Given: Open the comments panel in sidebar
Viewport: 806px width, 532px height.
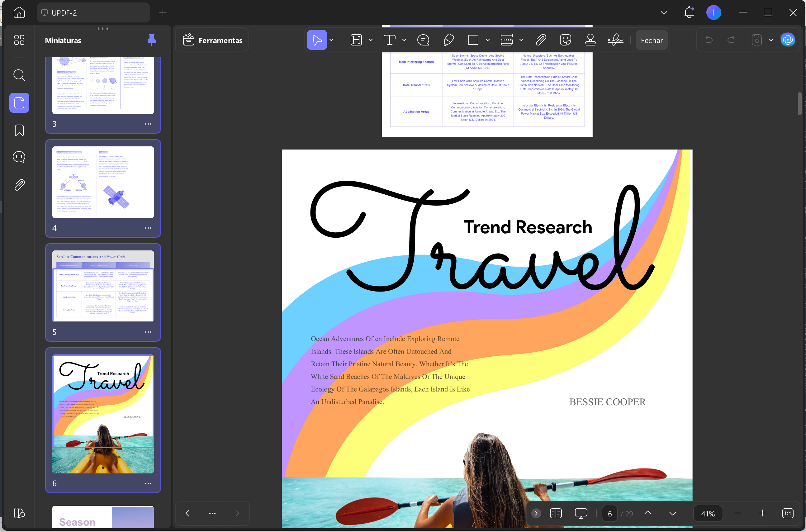Looking at the screenshot, I should 19,157.
